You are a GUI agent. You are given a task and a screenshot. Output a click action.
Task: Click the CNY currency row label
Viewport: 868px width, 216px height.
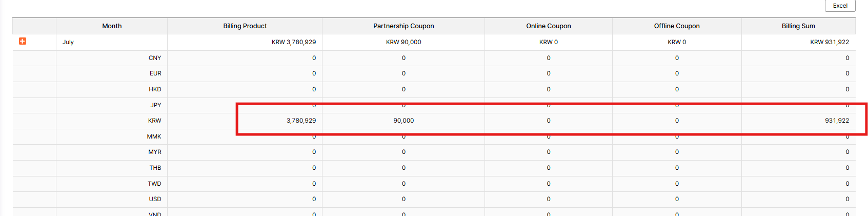pos(155,58)
